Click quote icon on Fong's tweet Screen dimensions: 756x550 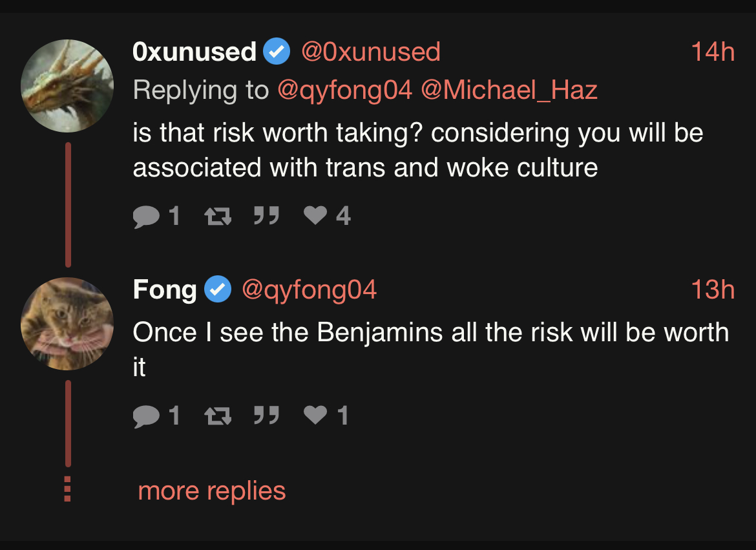click(x=266, y=416)
